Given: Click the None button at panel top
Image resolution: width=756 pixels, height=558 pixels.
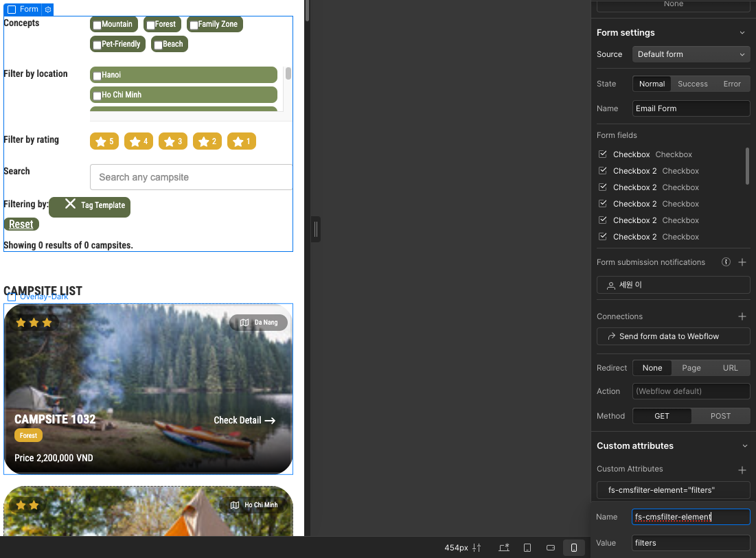Looking at the screenshot, I should 673,5.
